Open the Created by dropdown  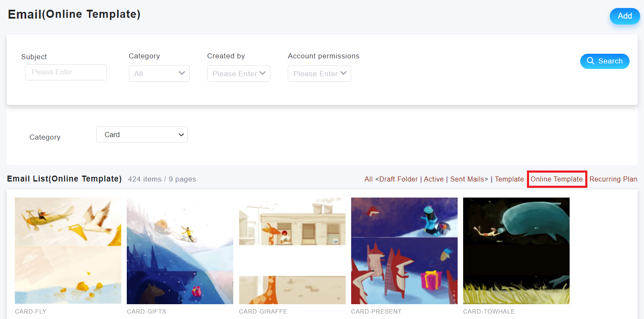(239, 73)
